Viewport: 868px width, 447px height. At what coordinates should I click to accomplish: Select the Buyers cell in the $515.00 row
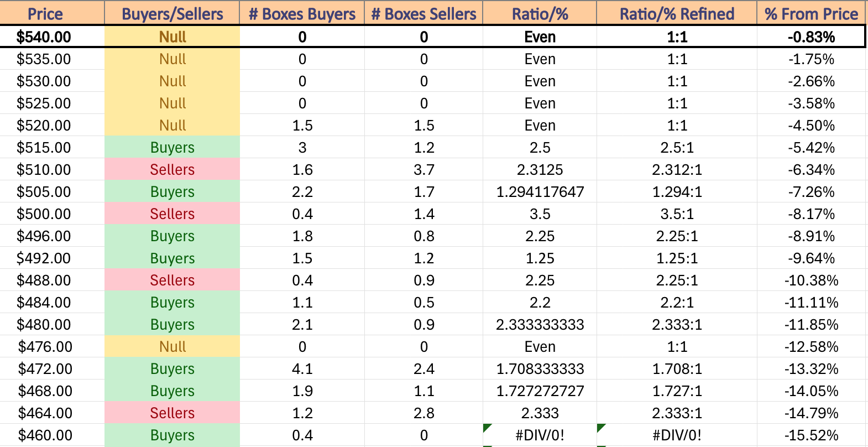click(172, 147)
